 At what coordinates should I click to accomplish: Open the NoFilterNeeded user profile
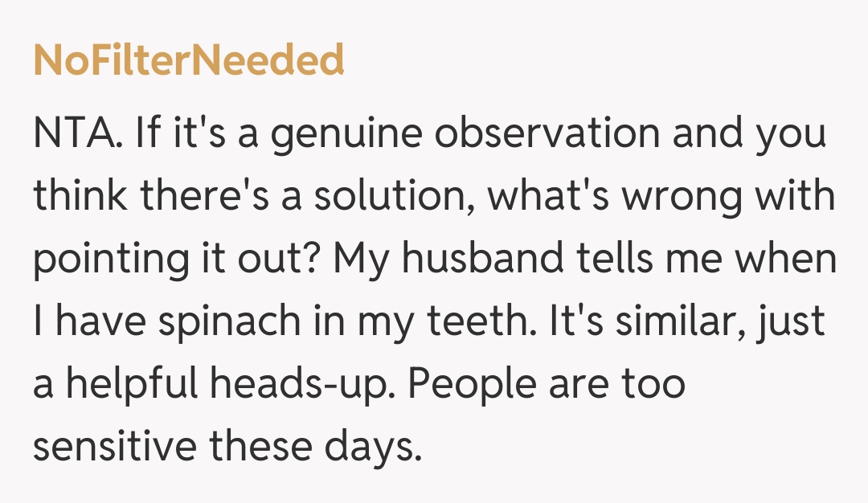(x=188, y=60)
